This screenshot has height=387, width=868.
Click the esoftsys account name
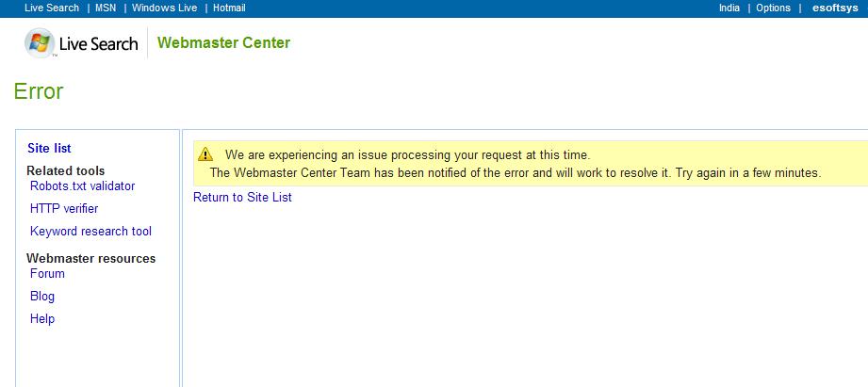[835, 8]
